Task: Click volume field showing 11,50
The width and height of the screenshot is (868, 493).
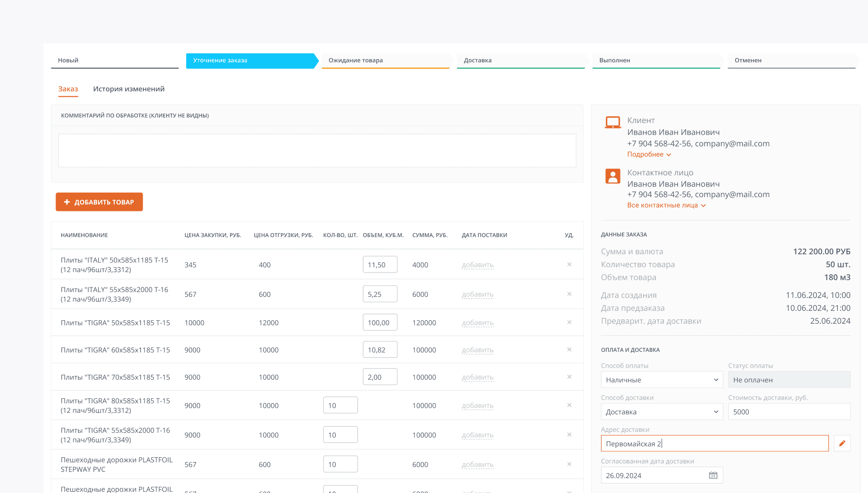Action: tap(380, 265)
